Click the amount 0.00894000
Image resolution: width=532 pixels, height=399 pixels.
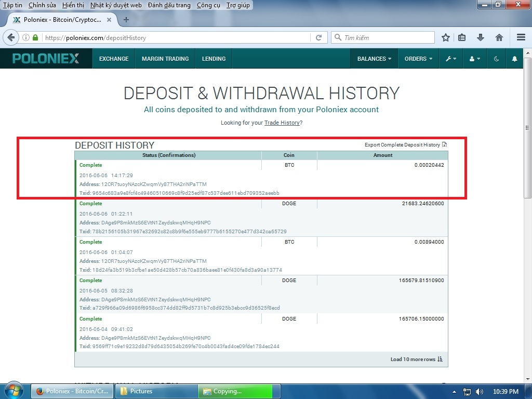(429, 242)
